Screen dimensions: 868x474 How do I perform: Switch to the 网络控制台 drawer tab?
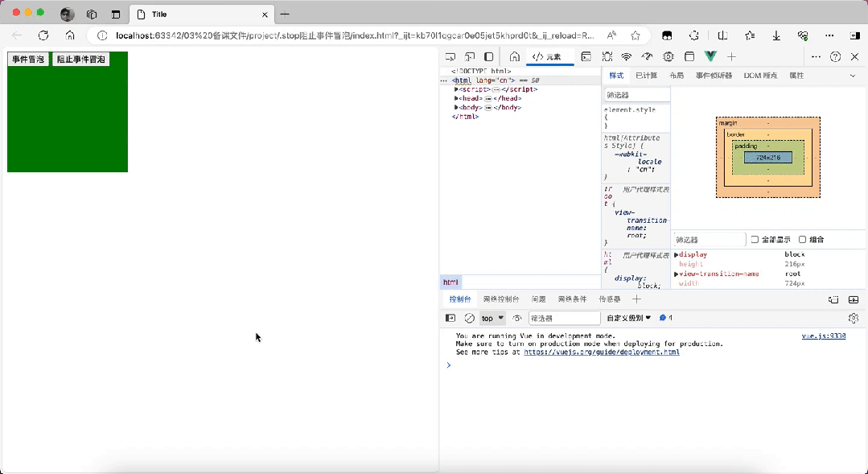click(501, 299)
